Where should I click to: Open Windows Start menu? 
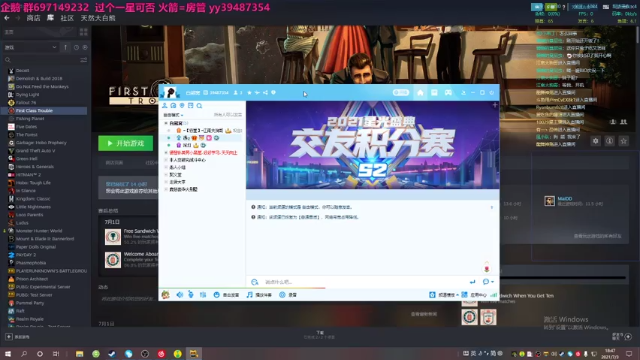[x=8, y=353]
